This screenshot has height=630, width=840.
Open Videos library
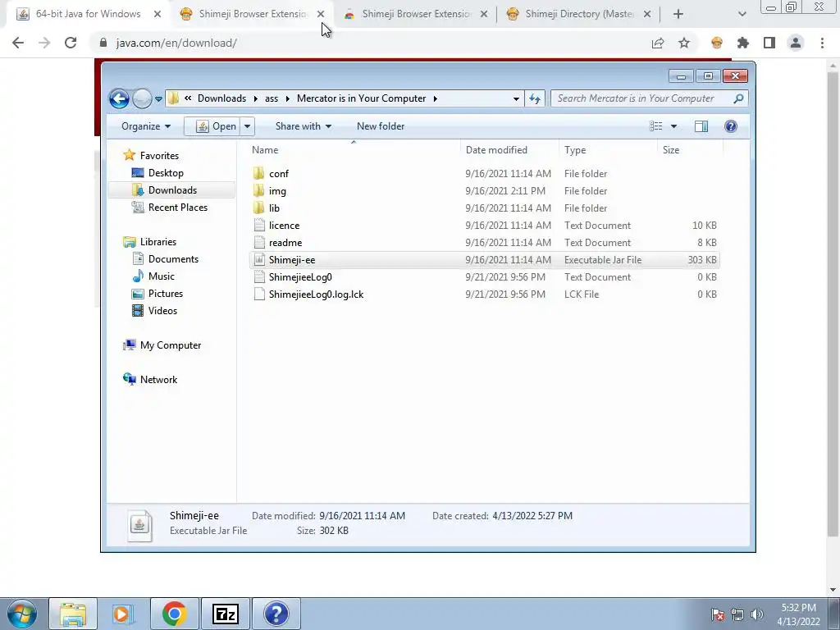162,311
